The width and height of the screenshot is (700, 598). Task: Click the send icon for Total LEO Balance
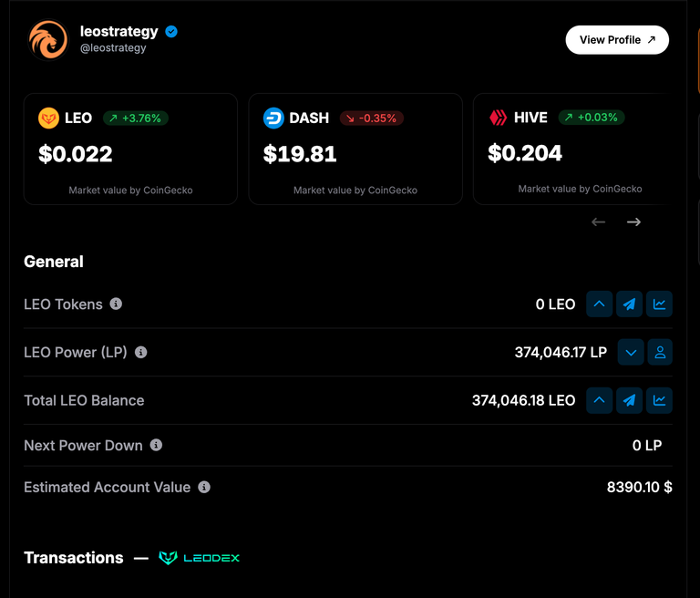[x=629, y=400]
